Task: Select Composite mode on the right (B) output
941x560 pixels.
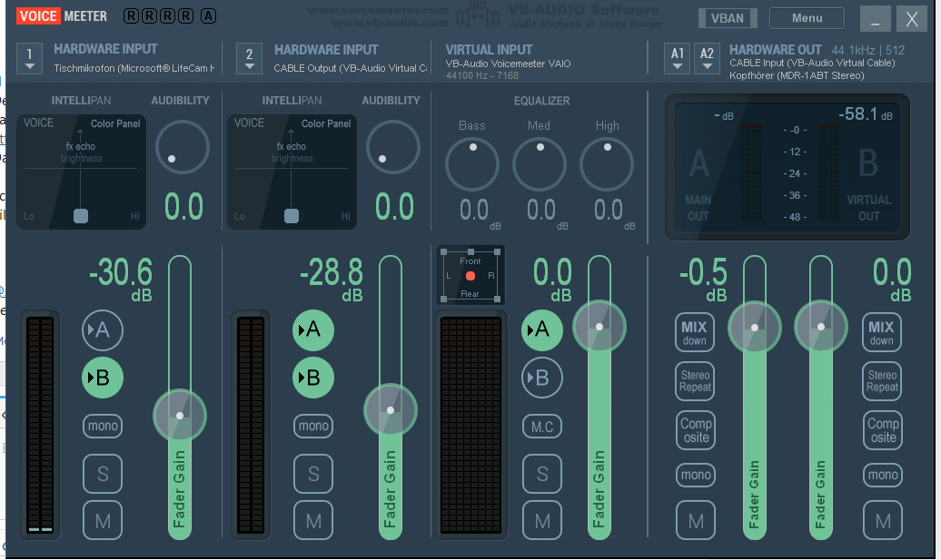Action: tap(884, 430)
